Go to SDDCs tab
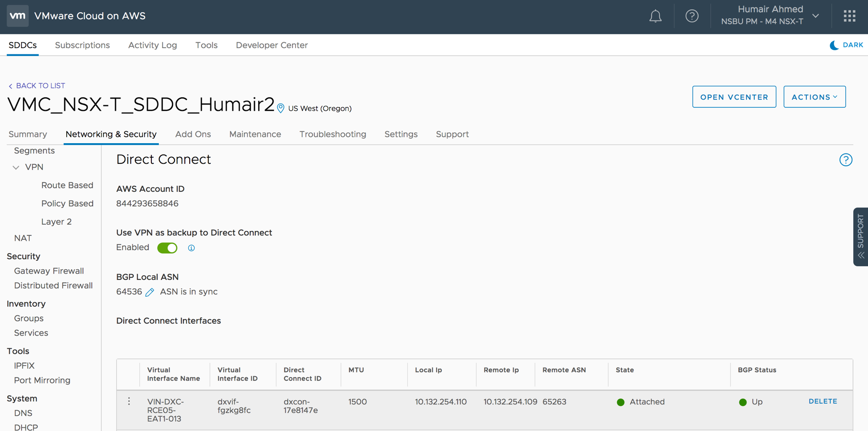This screenshot has width=868, height=431. [x=23, y=45]
